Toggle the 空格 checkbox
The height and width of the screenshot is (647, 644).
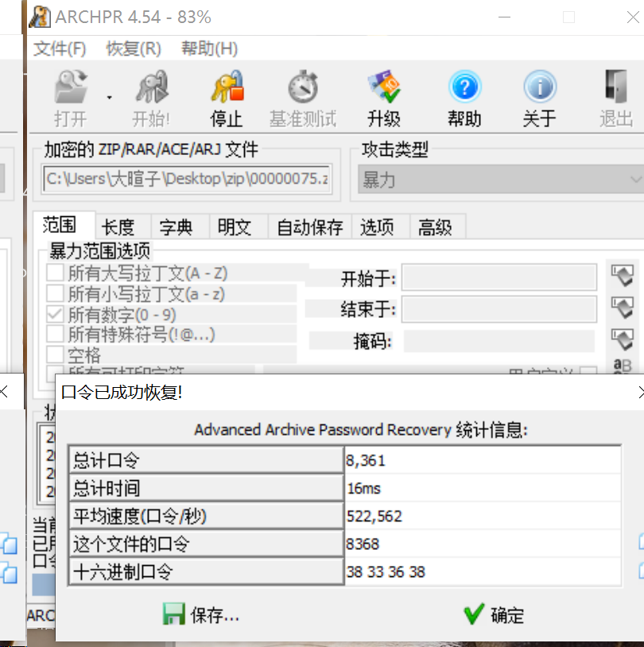click(55, 354)
